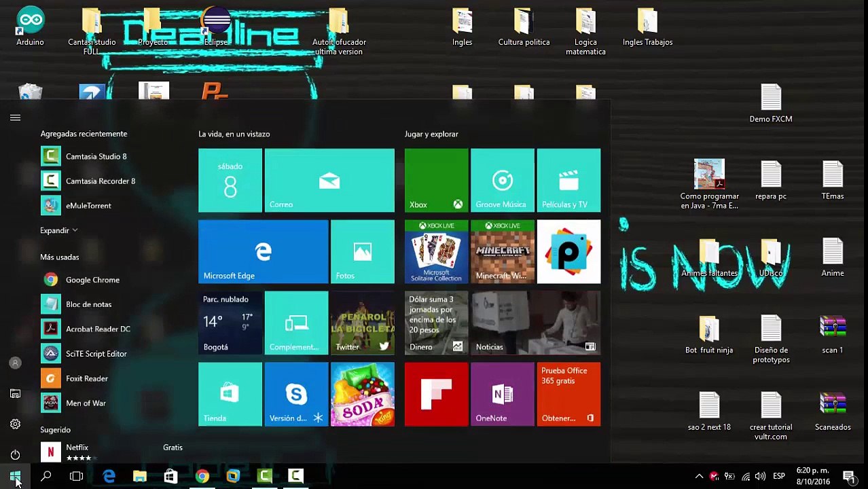Open the Skype Versión de prueba tile
The image size is (868, 489).
click(x=296, y=394)
